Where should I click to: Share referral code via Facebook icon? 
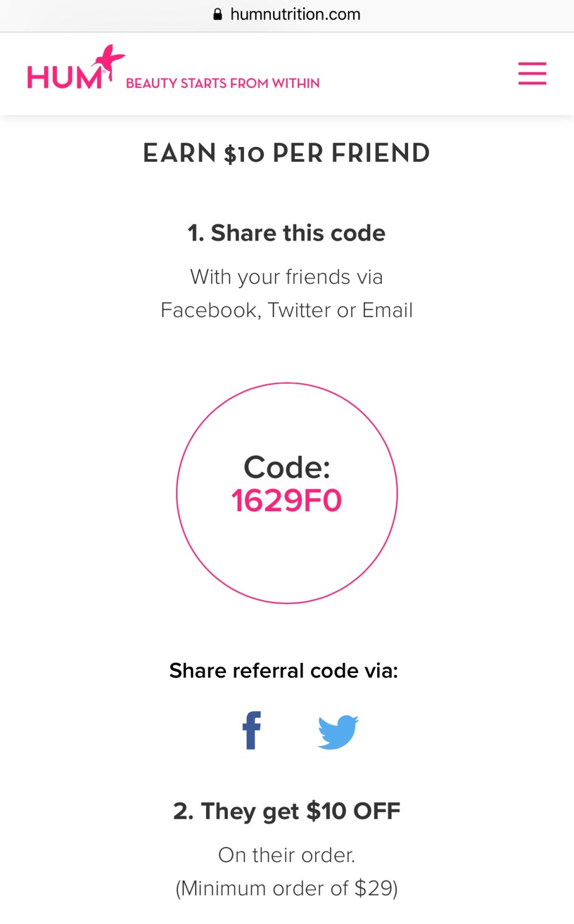251,730
